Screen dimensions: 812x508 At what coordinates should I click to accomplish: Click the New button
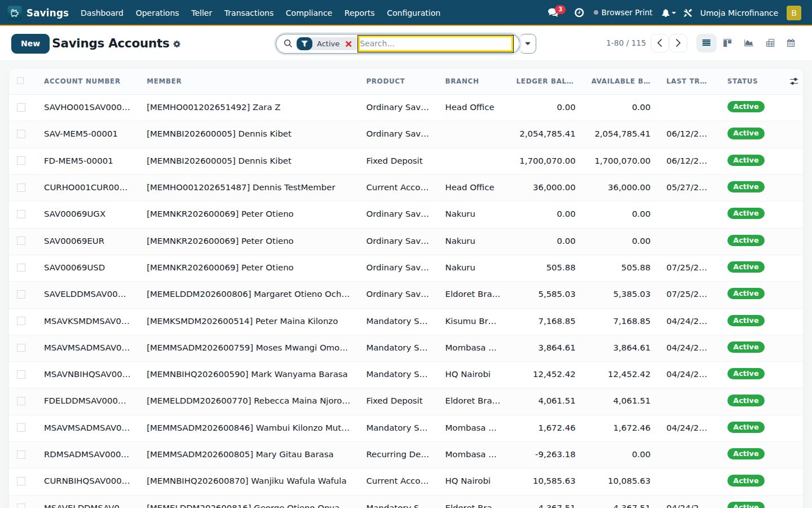(30, 43)
